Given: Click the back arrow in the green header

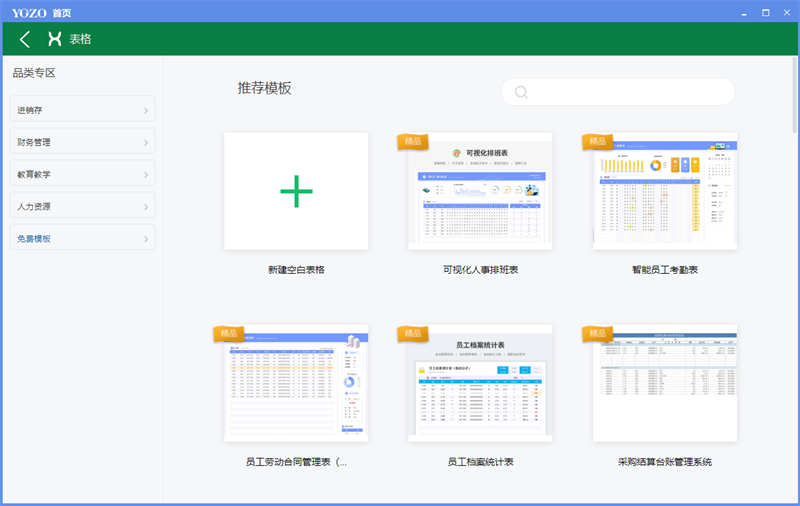Looking at the screenshot, I should pos(25,39).
